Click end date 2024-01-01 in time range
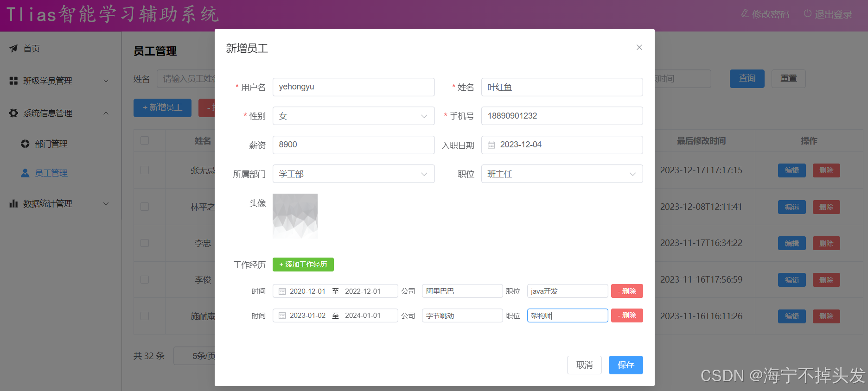Viewport: 868px width, 391px height. (363, 315)
